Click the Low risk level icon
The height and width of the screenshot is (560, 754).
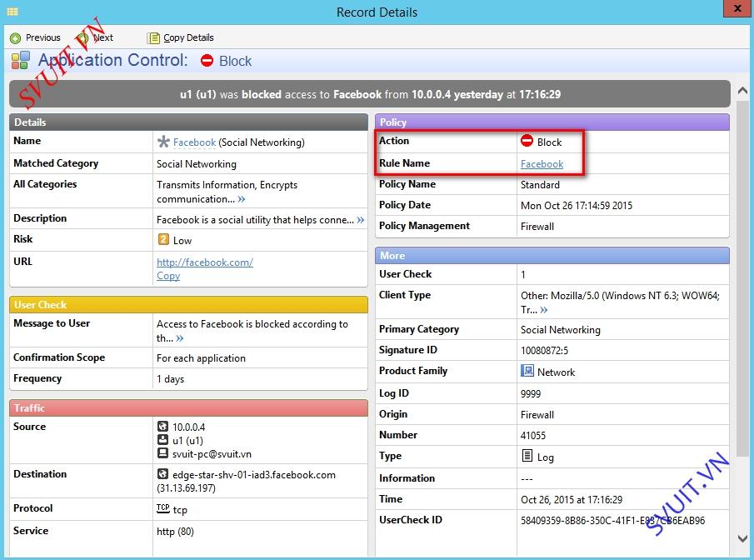pyautogui.click(x=163, y=239)
